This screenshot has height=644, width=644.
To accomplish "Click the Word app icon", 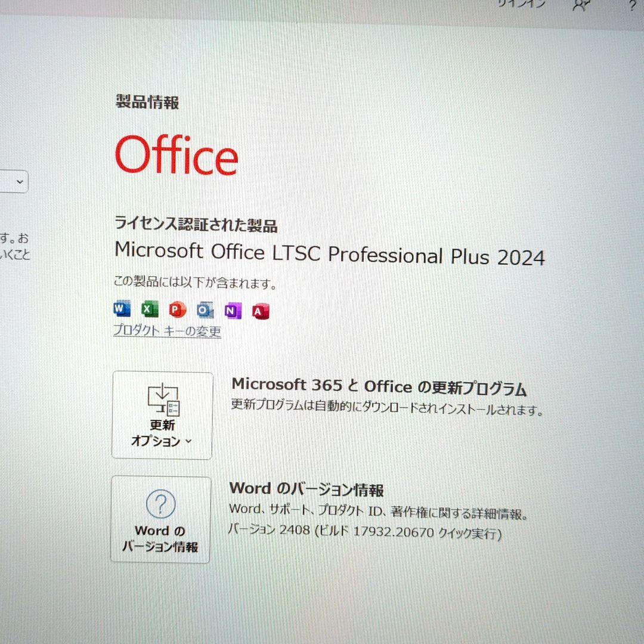I will pos(122,308).
